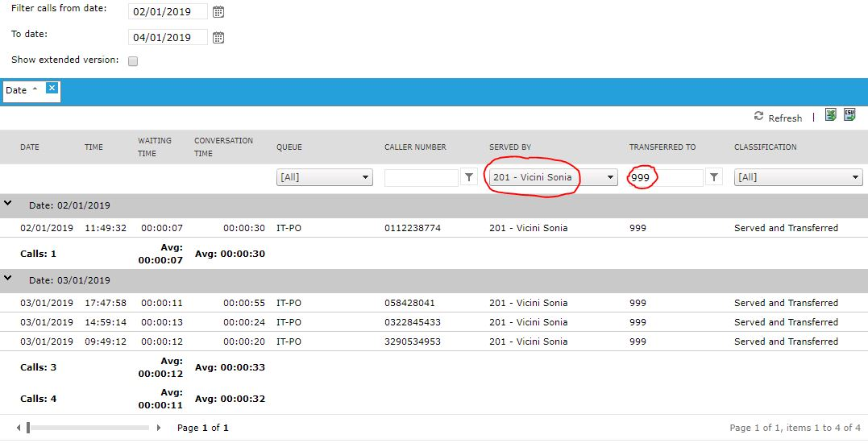This screenshot has width=868, height=443.
Task: Click the Refresh button
Action: (778, 118)
